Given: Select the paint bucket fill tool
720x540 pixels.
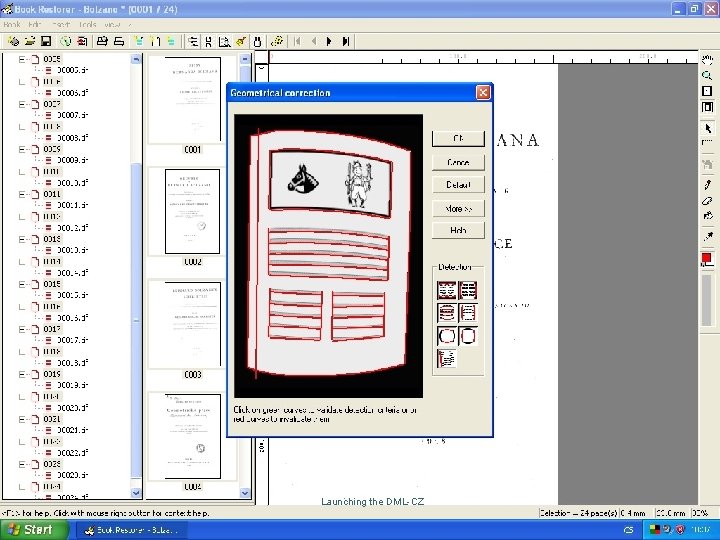Looking at the screenshot, I should click(x=707, y=216).
